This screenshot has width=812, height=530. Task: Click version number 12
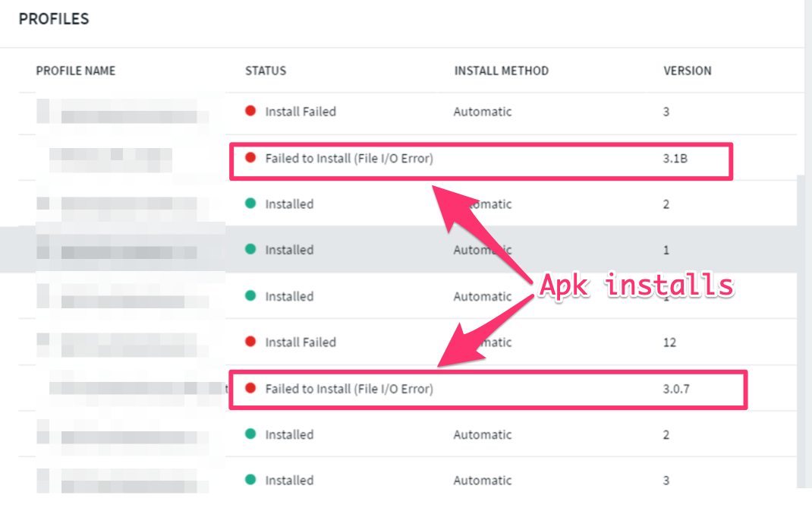point(669,342)
